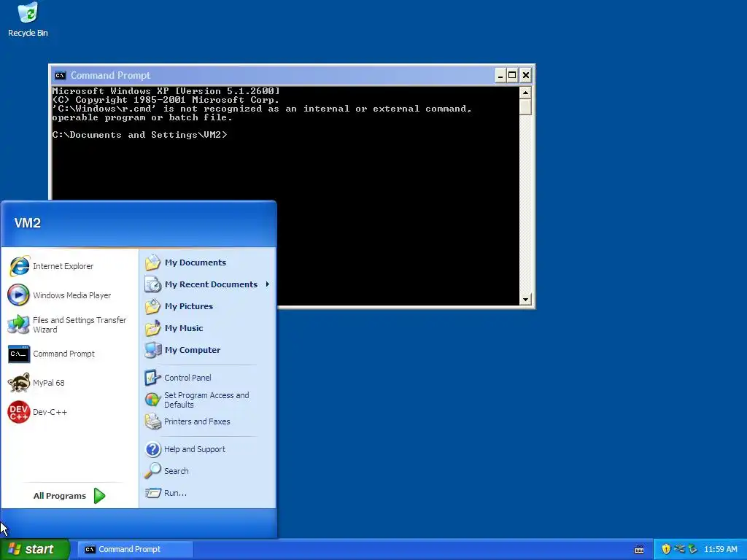Click the Command Prompt scrollbar thumb

click(x=525, y=106)
